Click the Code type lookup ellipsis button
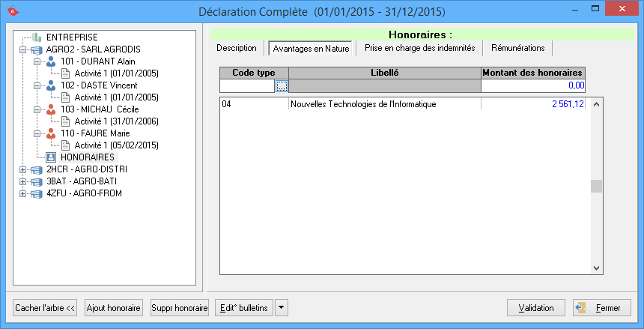Screen dimensions: 644x329 pos(282,86)
